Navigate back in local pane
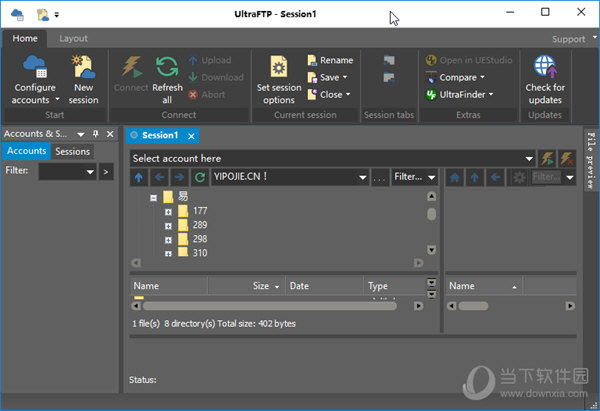Image resolution: width=600 pixels, height=411 pixels. pyautogui.click(x=160, y=177)
